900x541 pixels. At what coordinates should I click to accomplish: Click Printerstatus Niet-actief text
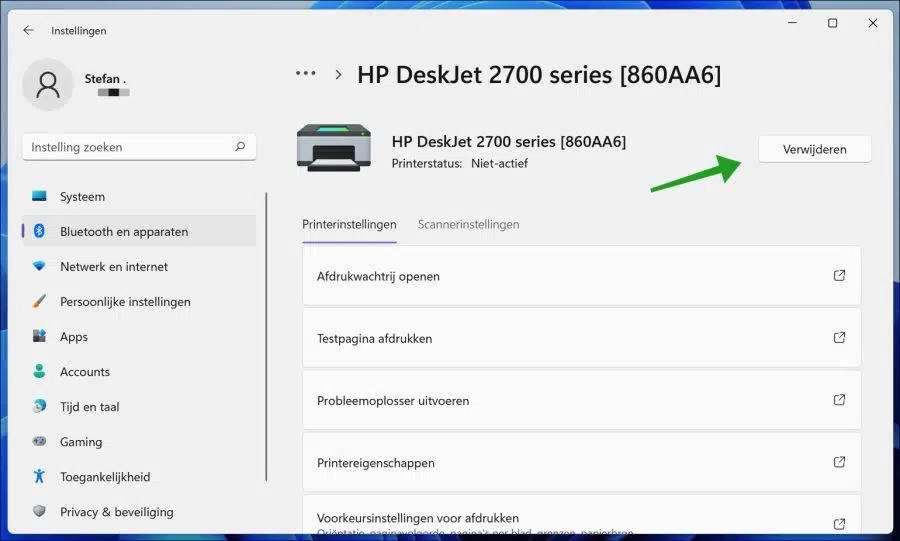pyautogui.click(x=460, y=164)
